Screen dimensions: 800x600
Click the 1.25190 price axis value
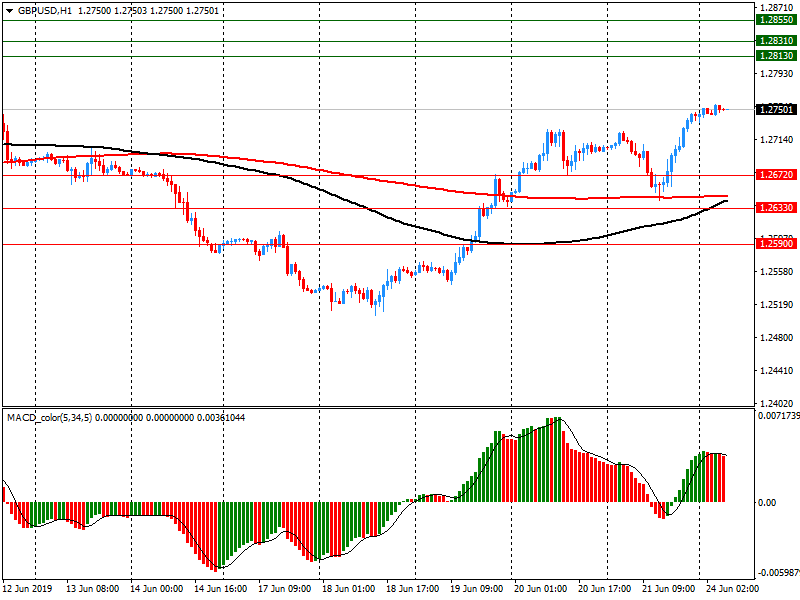tap(777, 305)
